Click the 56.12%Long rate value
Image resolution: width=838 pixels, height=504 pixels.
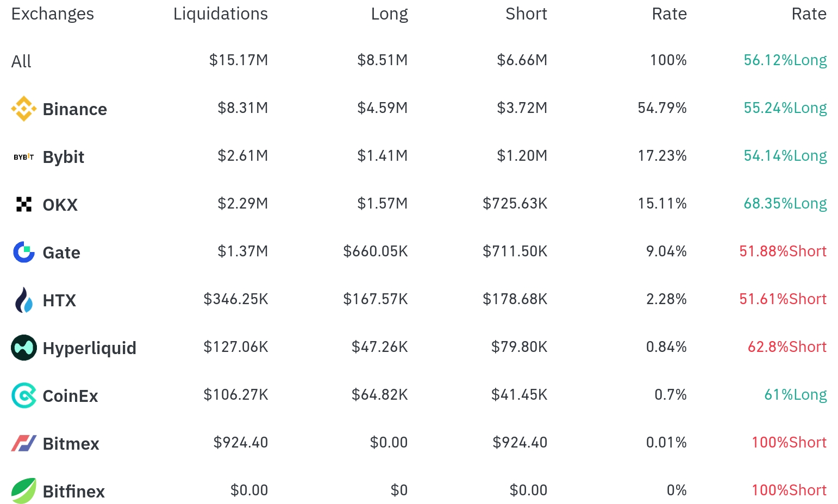(x=785, y=60)
